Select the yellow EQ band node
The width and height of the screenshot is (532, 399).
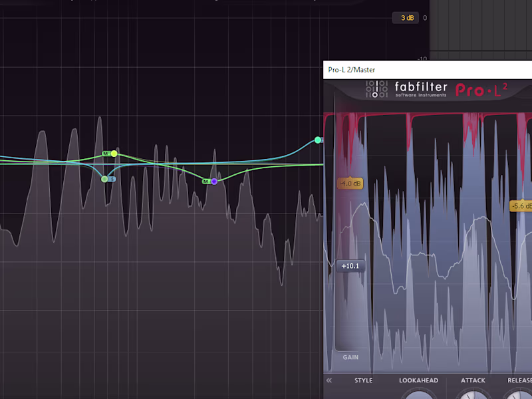(x=114, y=154)
